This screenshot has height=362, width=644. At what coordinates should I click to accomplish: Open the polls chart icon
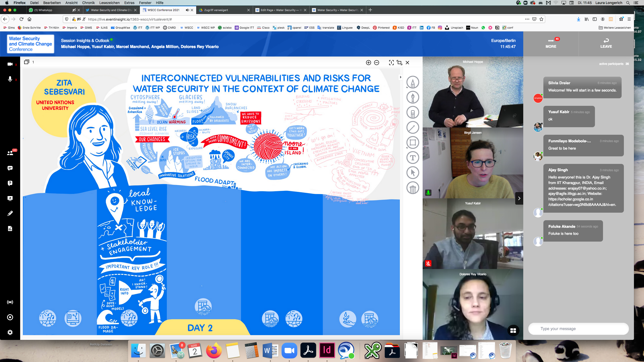tap(10, 228)
